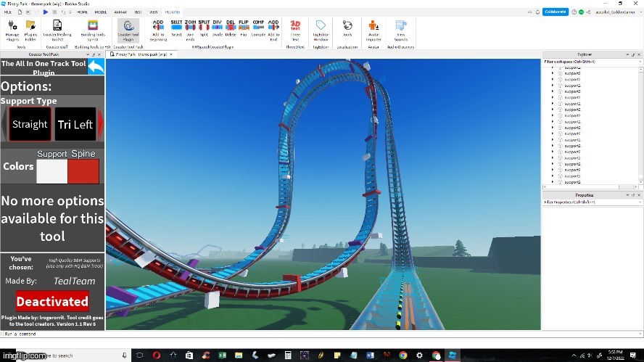
Task: Click the Explorer horizontal scrollbar
Action: [590, 187]
